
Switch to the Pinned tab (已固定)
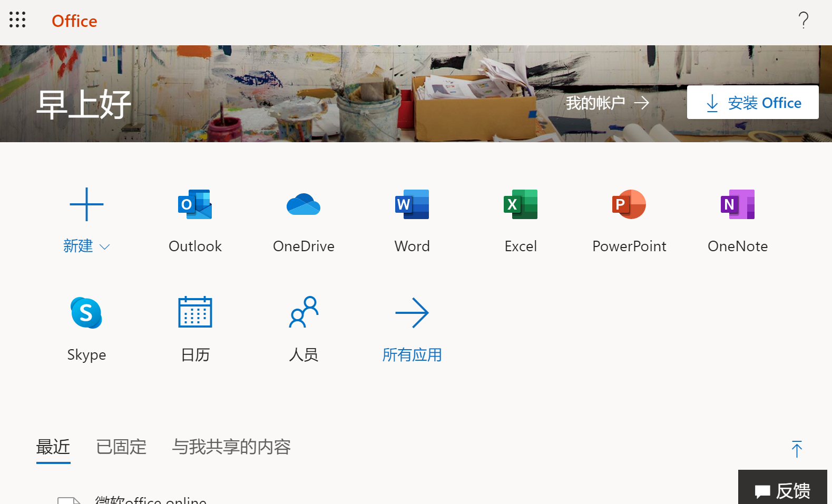click(121, 447)
